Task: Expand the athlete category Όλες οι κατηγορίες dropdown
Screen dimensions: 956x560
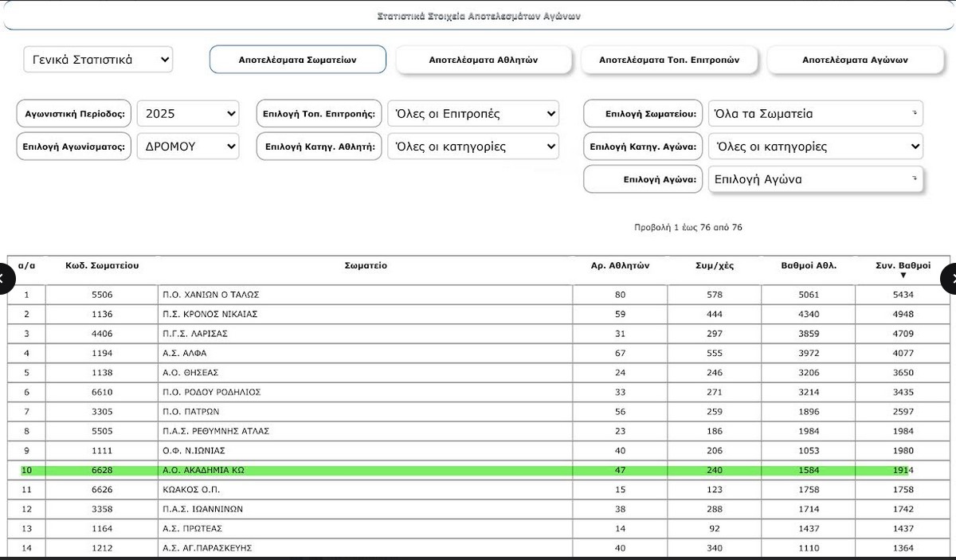Action: point(473,147)
